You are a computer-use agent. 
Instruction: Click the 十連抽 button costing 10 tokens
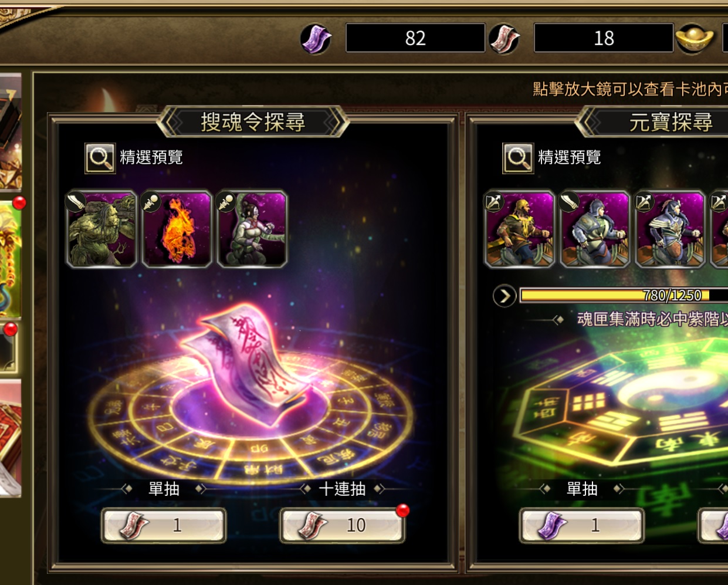pyautogui.click(x=343, y=525)
